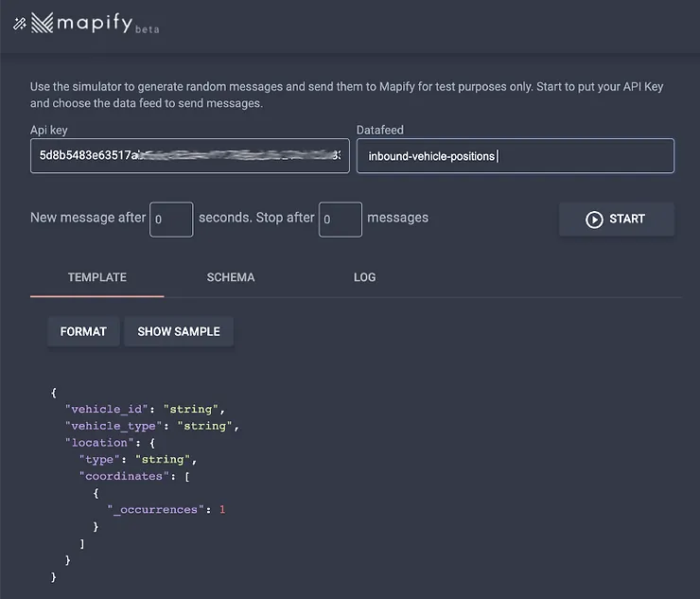Click the 'seconds. Stop after' label
This screenshot has height=599, width=700.
256,218
